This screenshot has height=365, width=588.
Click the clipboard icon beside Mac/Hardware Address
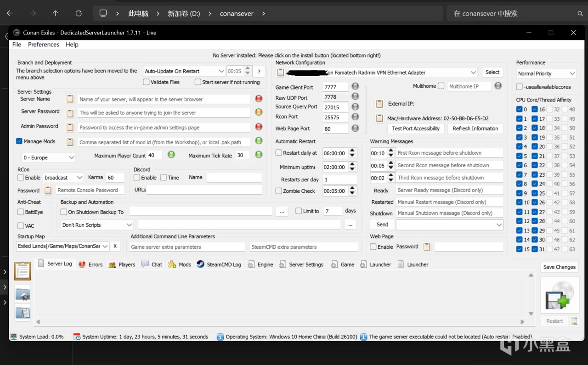(379, 118)
